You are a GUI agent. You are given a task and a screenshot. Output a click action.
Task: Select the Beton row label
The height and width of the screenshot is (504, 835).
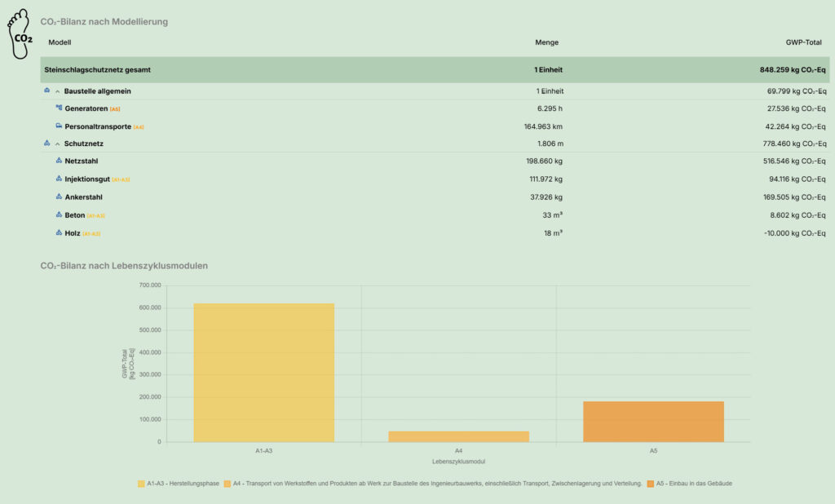(75, 215)
